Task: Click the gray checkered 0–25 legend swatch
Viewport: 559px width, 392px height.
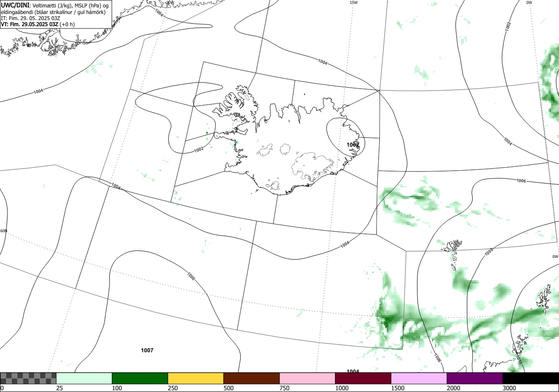Action: 28,378
